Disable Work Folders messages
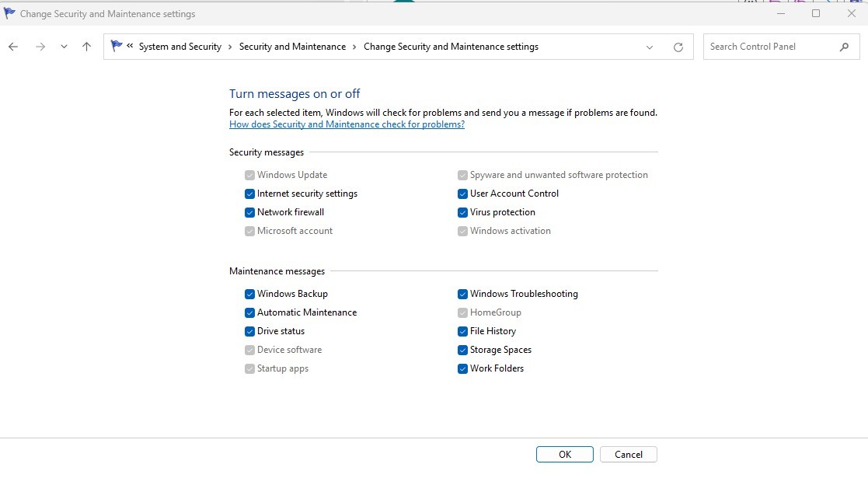Screen dimensions: 868x492 [463, 368]
